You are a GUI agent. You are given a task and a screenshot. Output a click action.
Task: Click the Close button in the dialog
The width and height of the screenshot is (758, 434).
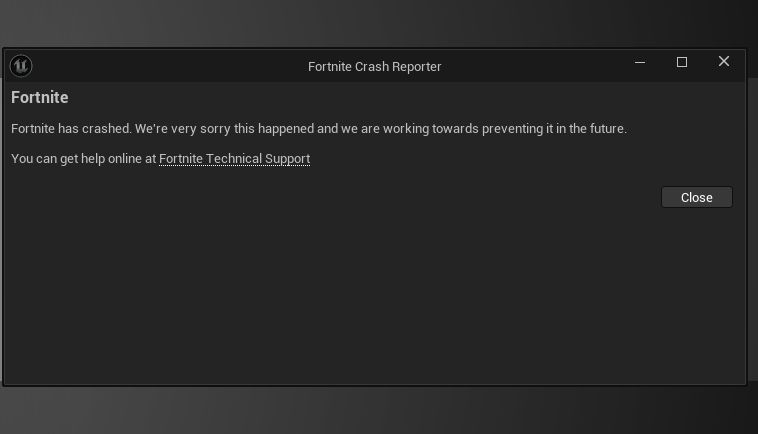(697, 197)
